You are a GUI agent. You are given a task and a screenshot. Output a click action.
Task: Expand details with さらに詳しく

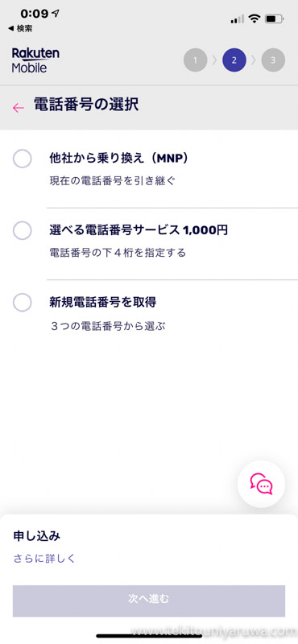[44, 559]
